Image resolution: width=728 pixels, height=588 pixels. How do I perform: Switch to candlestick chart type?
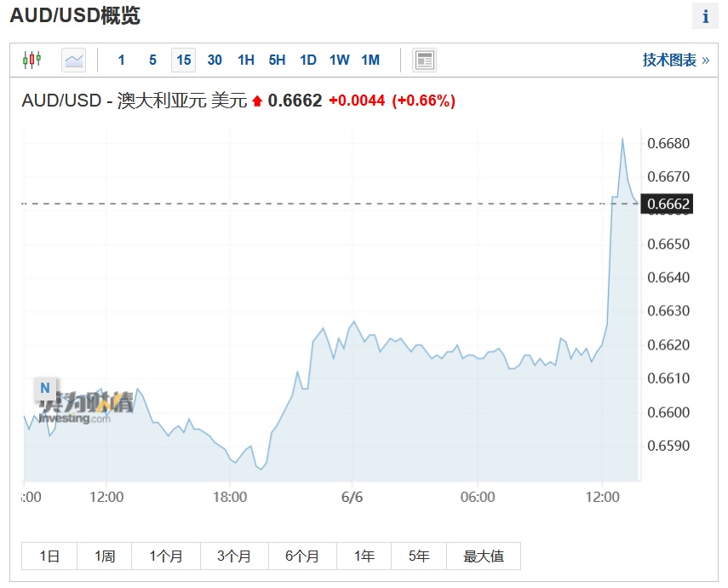[x=32, y=60]
